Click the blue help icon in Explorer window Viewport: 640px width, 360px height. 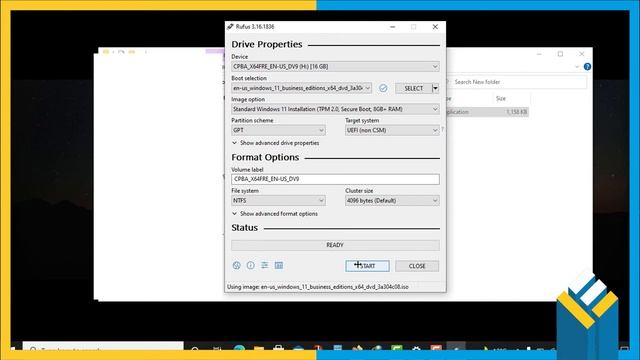pos(587,67)
